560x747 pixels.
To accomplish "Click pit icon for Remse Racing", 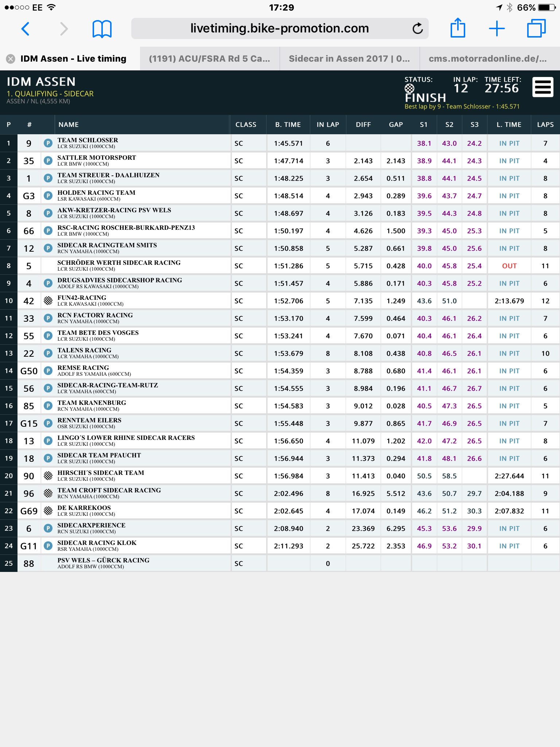I will 48,371.
